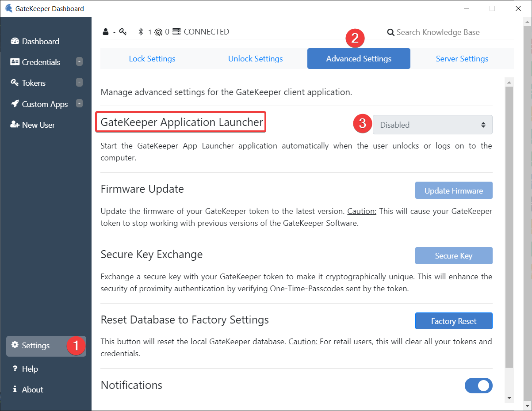This screenshot has width=532, height=411.
Task: Open Credentials via its ID card icon
Action: [15, 62]
